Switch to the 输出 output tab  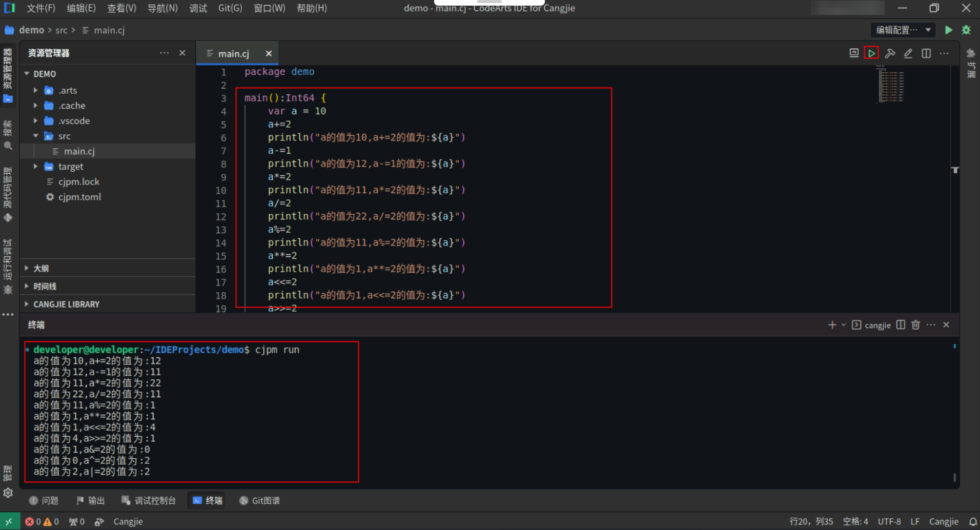click(x=90, y=501)
